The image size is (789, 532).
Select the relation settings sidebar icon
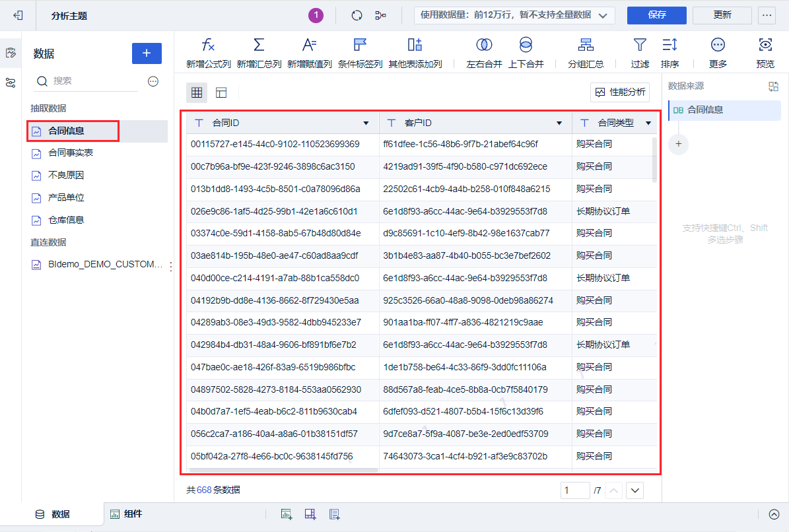point(11,83)
